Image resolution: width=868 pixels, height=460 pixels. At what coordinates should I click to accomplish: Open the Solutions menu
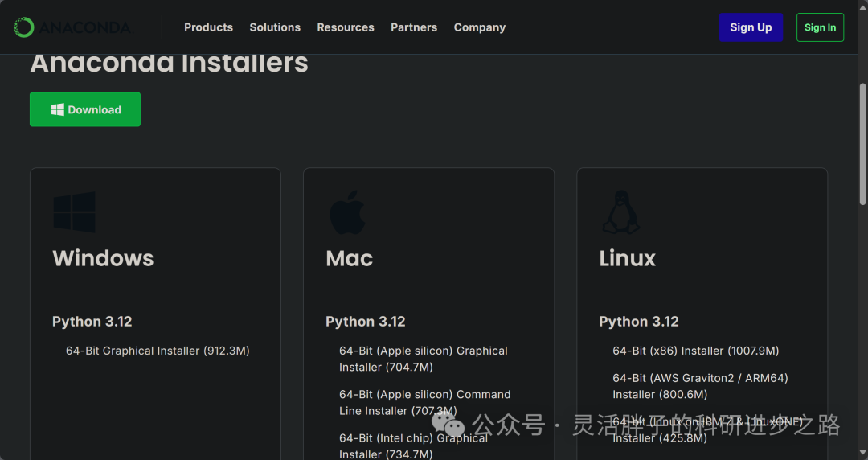click(275, 27)
